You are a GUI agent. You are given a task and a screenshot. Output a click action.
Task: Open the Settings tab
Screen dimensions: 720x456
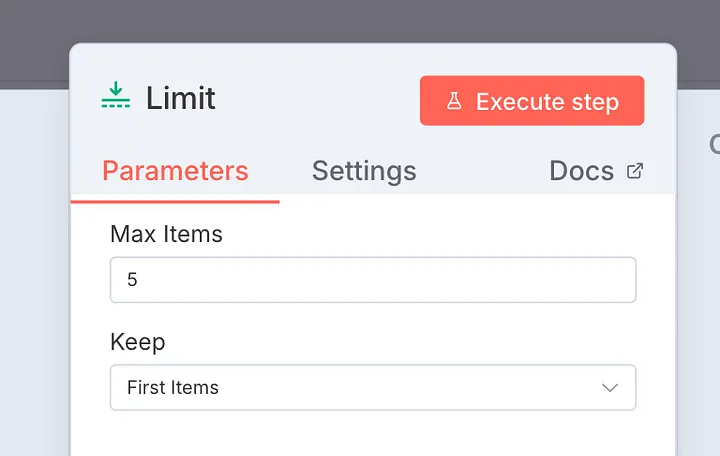pyautogui.click(x=364, y=171)
